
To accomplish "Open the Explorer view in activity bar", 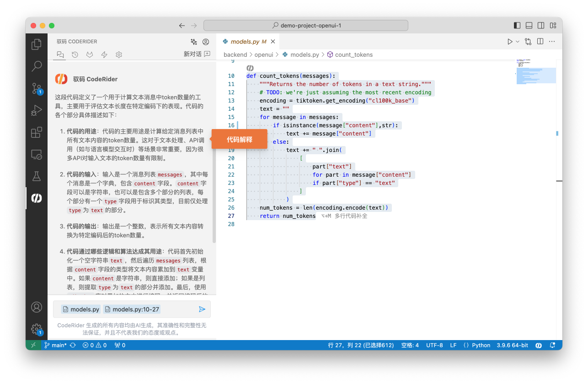I will 37,44.
